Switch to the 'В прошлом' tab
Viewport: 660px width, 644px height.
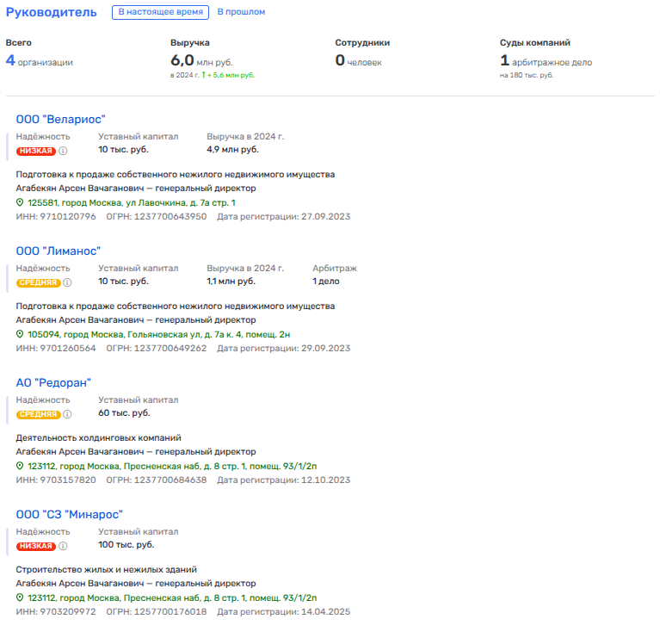pos(241,12)
